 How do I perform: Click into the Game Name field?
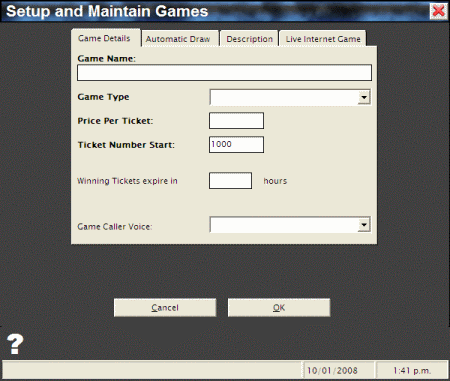[x=224, y=73]
